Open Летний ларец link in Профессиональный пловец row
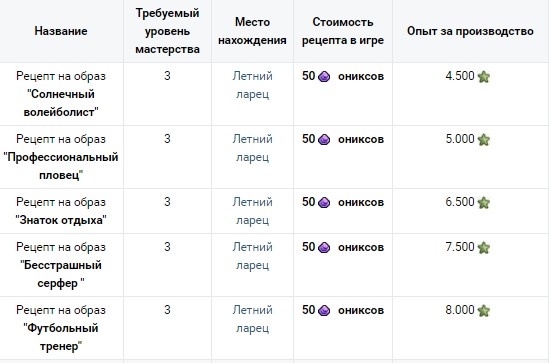Viewport: 549px width, 363px height. pyautogui.click(x=252, y=148)
